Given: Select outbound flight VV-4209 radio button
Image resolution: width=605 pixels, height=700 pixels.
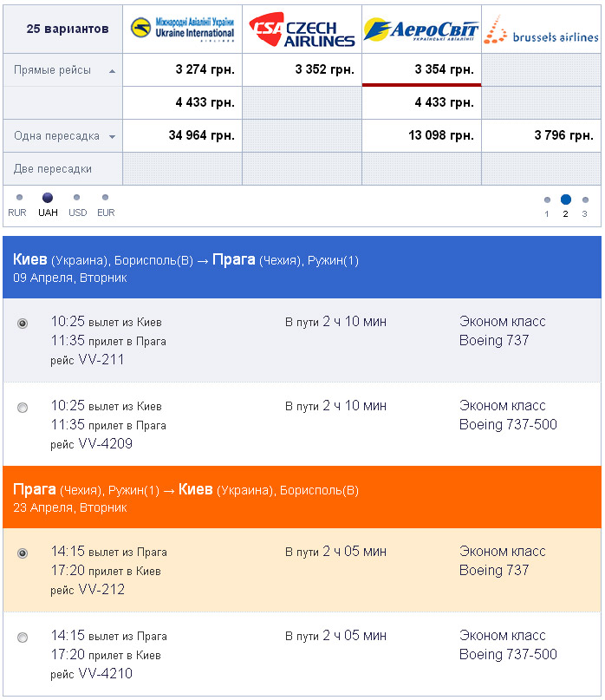Looking at the screenshot, I should pos(23,408).
